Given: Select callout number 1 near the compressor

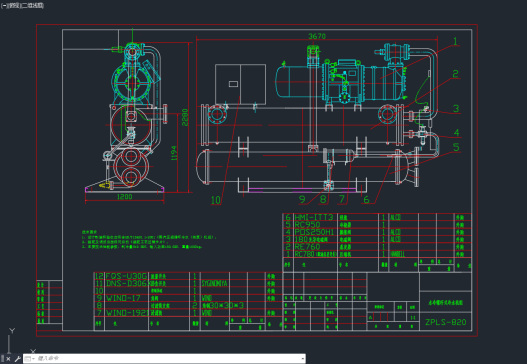Looking at the screenshot, I should click(455, 42).
